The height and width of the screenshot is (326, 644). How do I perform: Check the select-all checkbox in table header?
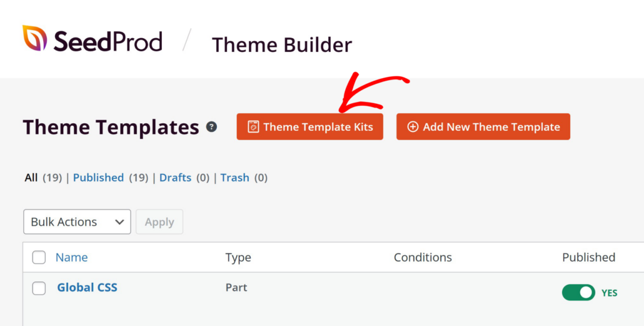pyautogui.click(x=39, y=257)
